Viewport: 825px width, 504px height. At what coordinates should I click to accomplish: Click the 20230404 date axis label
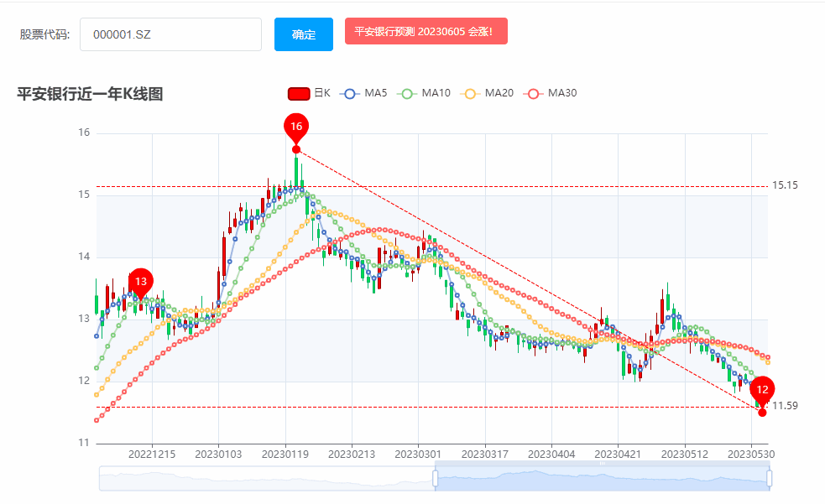tap(551, 455)
